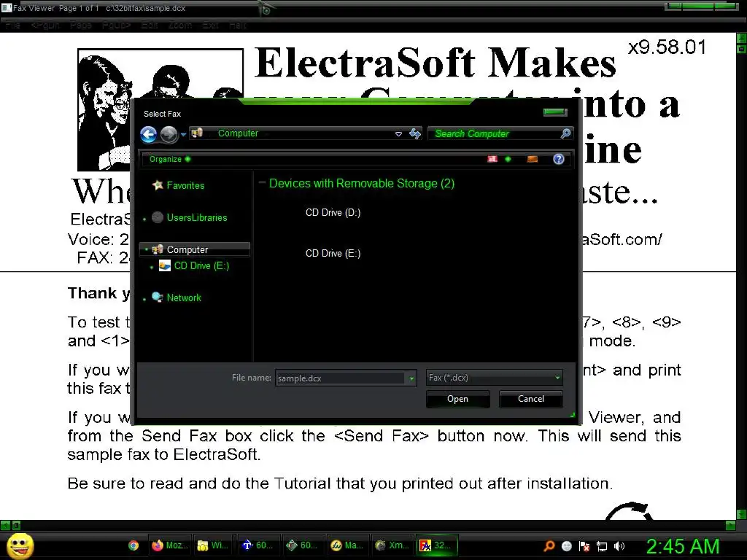Go back with the blue Back arrow
Screen dimensions: 747x560
149,134
